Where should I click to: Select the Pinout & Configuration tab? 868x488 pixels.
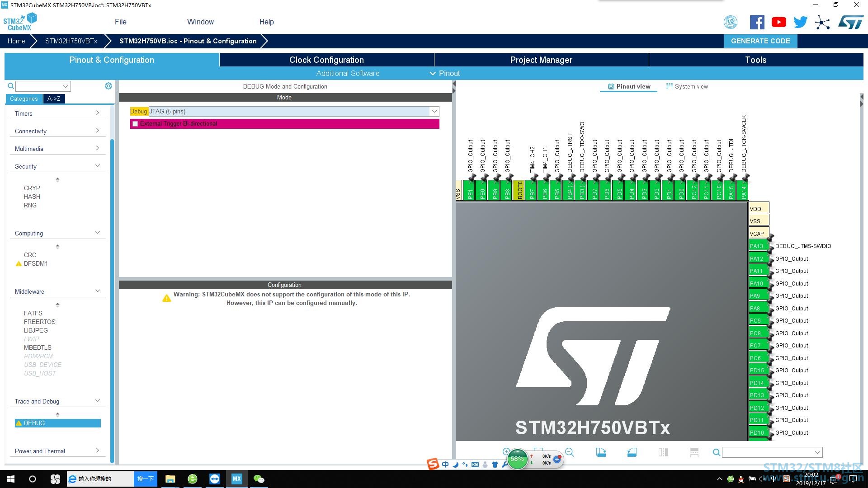[x=112, y=60]
